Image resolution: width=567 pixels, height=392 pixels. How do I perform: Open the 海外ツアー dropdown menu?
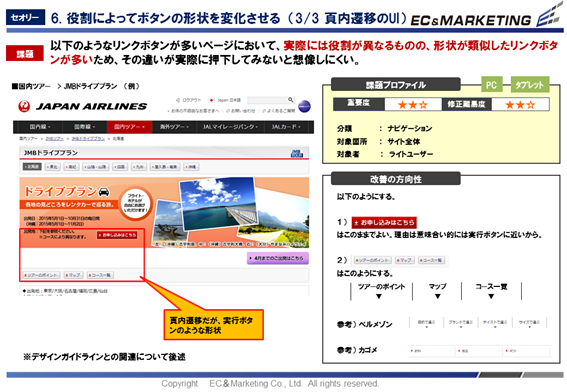[174, 127]
